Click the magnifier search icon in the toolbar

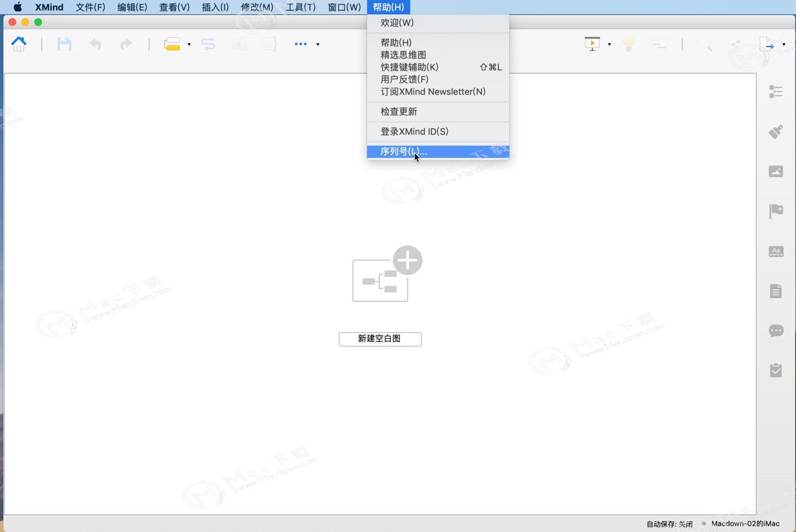pyautogui.click(x=705, y=44)
